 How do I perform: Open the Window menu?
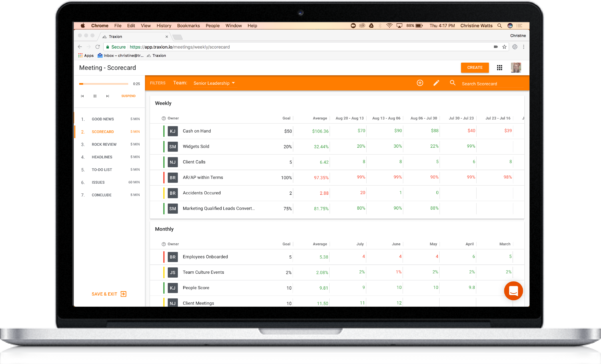coord(234,26)
